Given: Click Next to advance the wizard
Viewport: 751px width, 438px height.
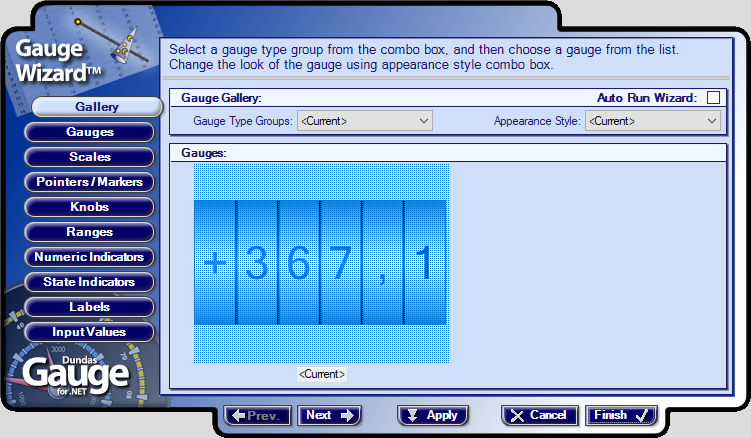Looking at the screenshot, I should pos(329,415).
